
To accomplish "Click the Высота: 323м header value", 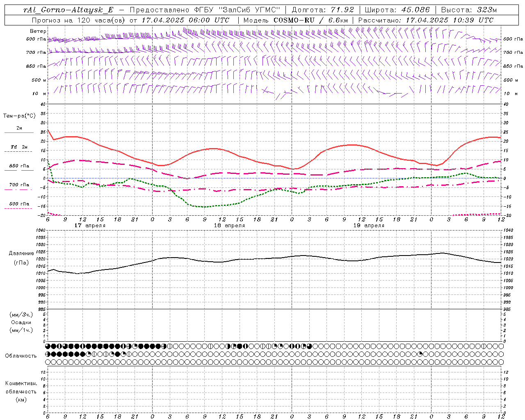I will 469,10.
